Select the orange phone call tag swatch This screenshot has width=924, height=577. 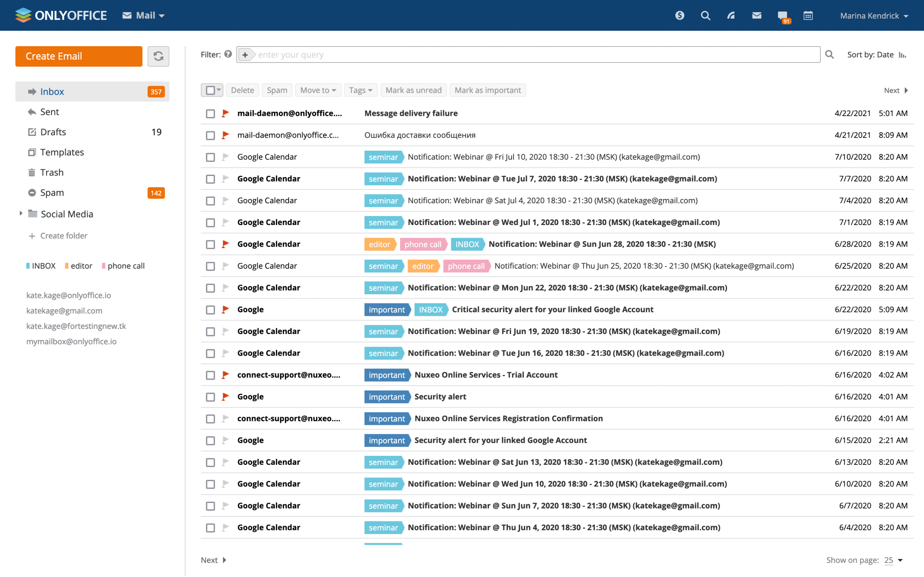[x=104, y=266]
